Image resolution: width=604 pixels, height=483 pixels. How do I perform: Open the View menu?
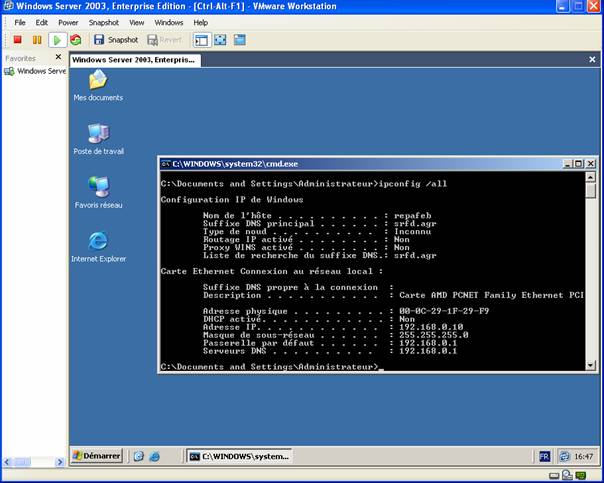(137, 23)
